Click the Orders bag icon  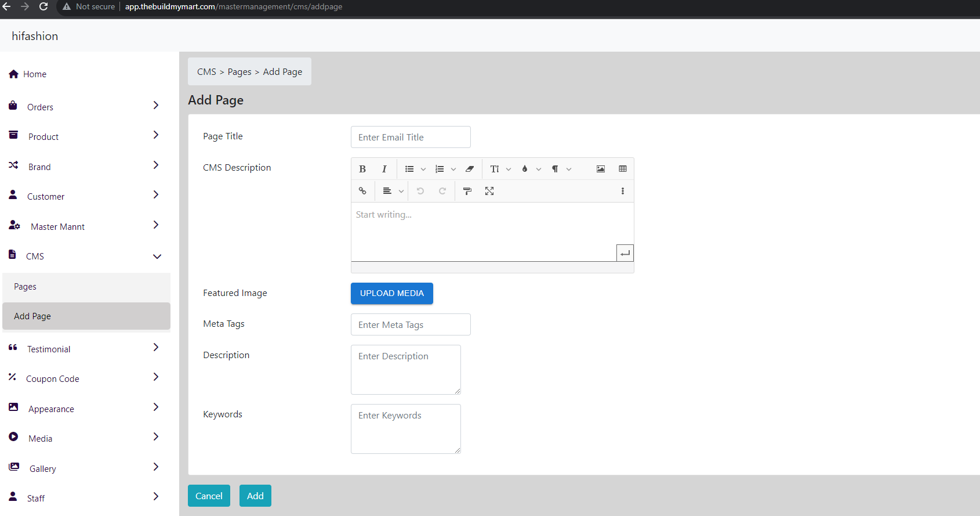point(13,105)
